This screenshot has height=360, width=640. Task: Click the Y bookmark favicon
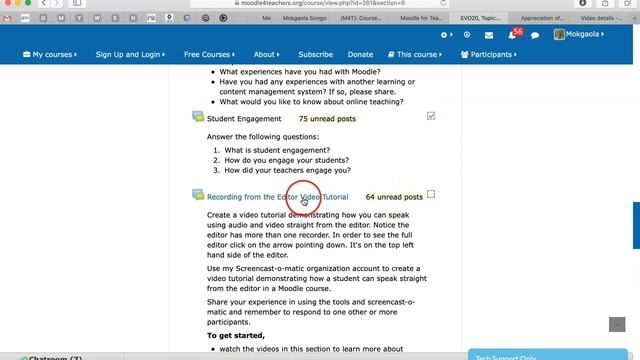click(79, 18)
